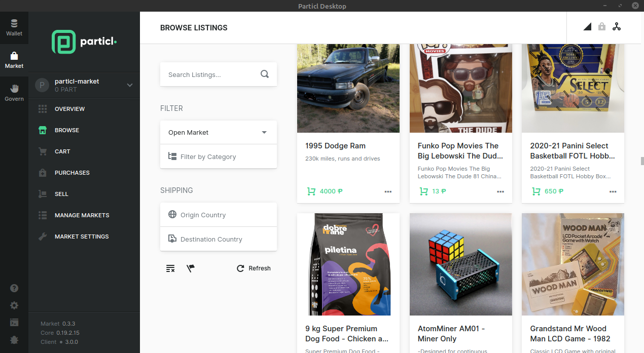Image resolution: width=644 pixels, height=353 pixels.
Task: Toggle the flagged listings flag icon
Action: [x=191, y=268]
